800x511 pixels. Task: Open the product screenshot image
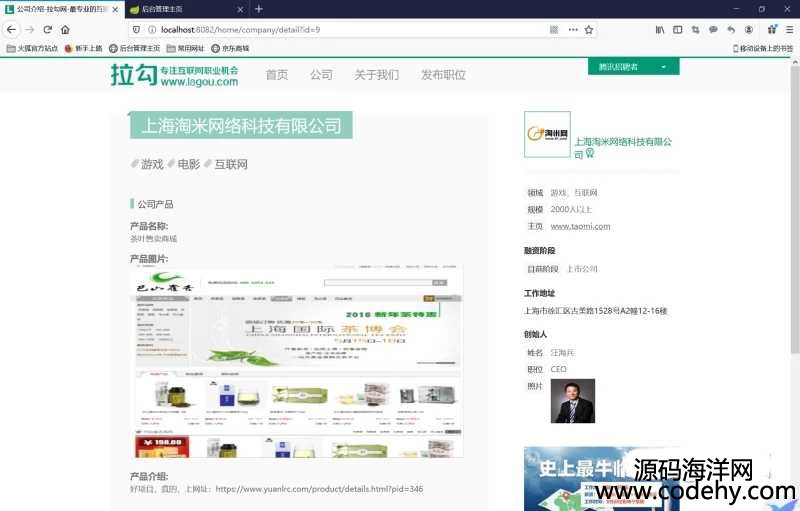click(296, 361)
